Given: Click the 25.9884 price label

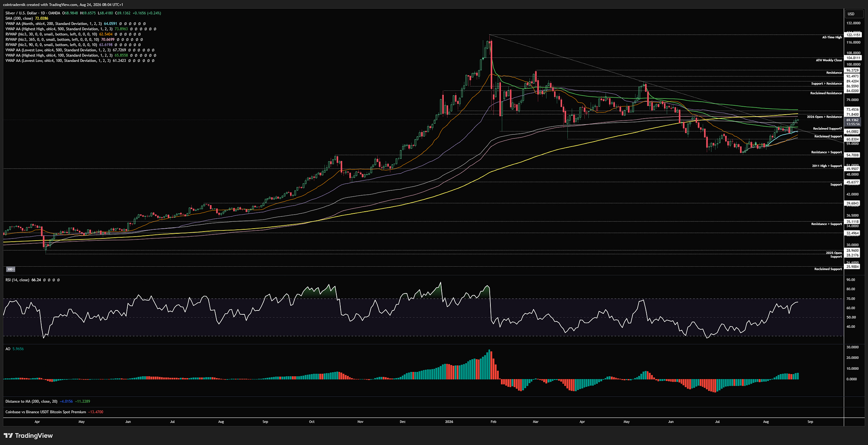Looking at the screenshot, I should 852,267.
